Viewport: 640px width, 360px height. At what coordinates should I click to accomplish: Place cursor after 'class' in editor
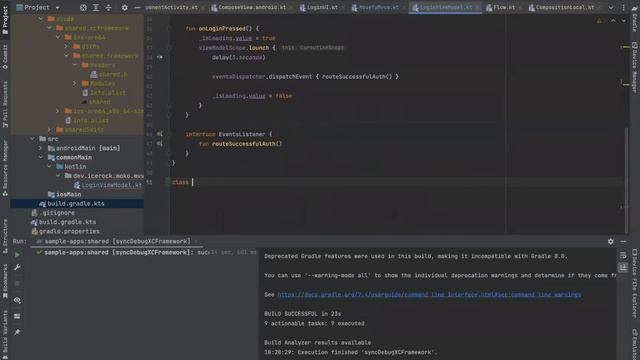point(192,182)
